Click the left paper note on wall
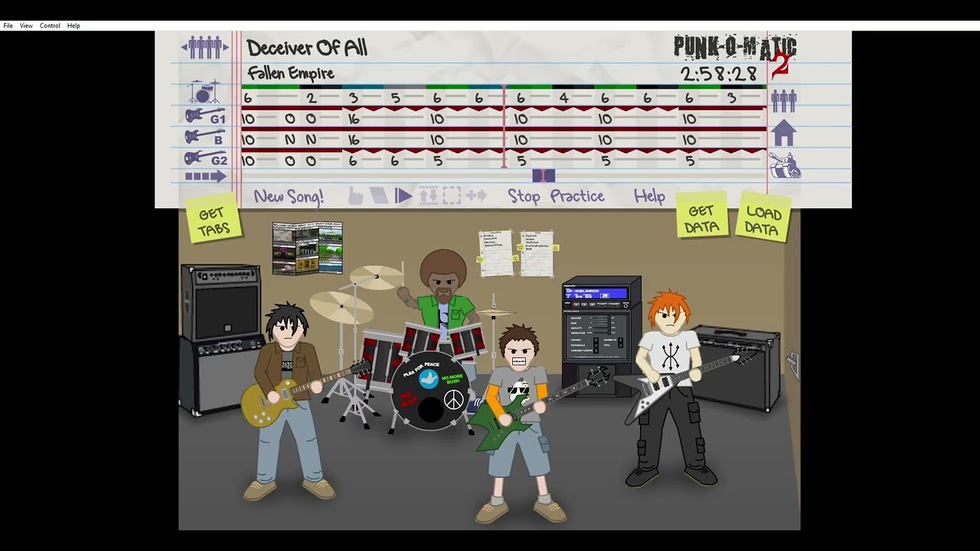The width and height of the screenshot is (980, 551). (496, 253)
